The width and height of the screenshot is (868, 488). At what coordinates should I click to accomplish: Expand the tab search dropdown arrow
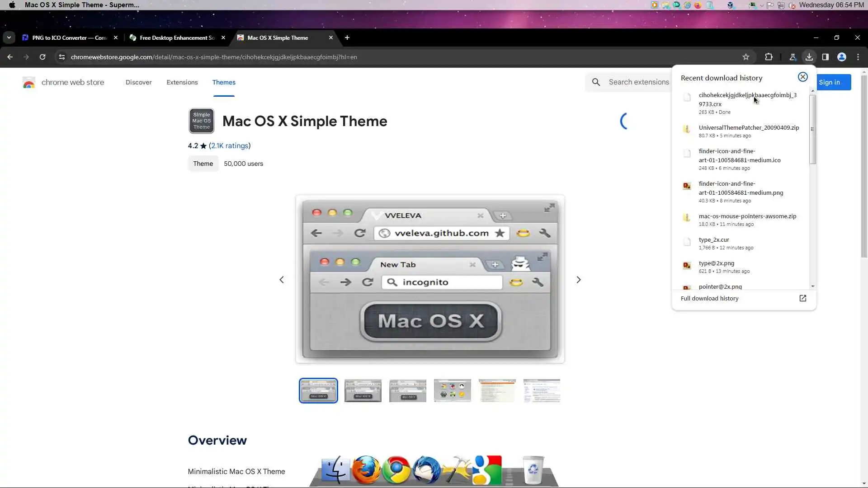click(9, 38)
